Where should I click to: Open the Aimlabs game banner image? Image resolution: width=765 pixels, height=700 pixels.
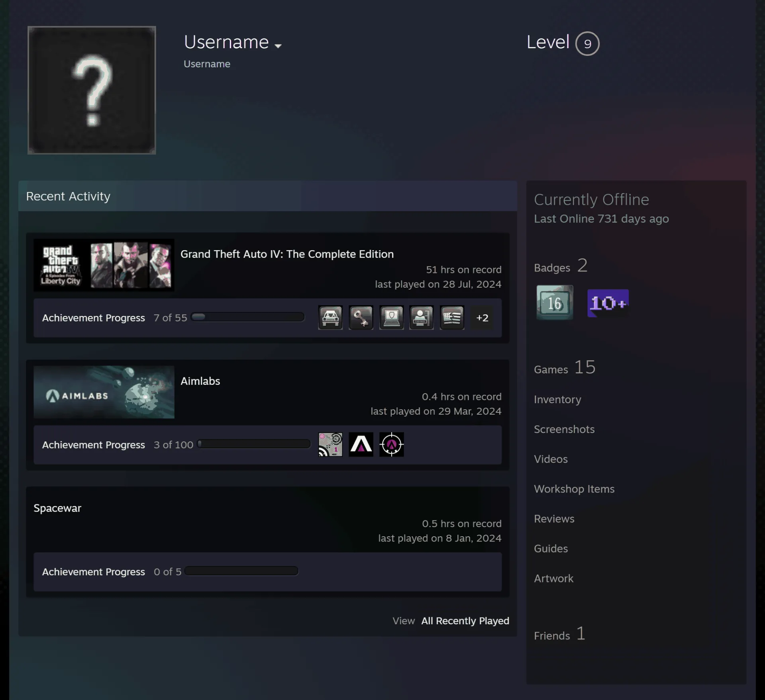(104, 392)
